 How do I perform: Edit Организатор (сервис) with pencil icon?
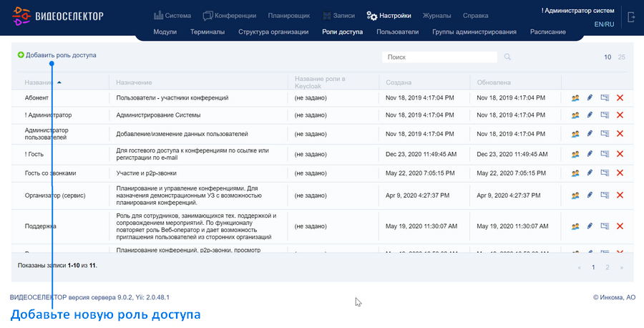pos(590,196)
